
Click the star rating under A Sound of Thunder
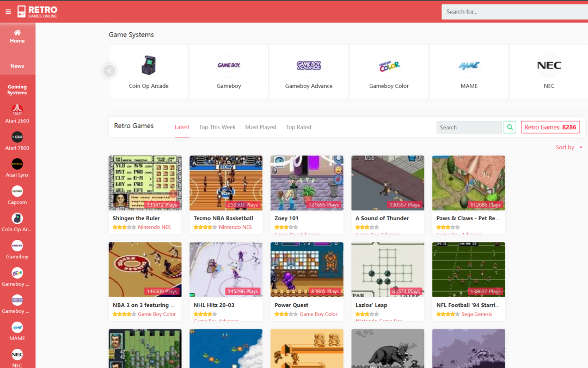367,227
